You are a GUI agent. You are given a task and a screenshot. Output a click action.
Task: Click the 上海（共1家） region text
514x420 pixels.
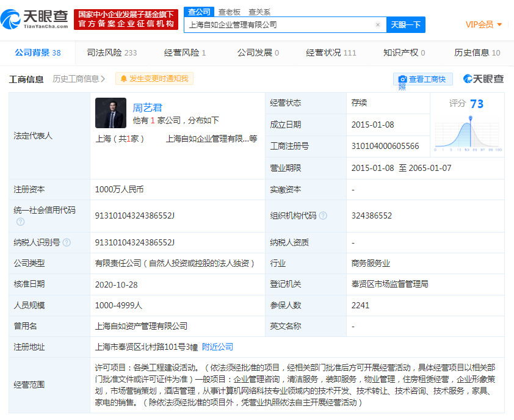(120, 139)
